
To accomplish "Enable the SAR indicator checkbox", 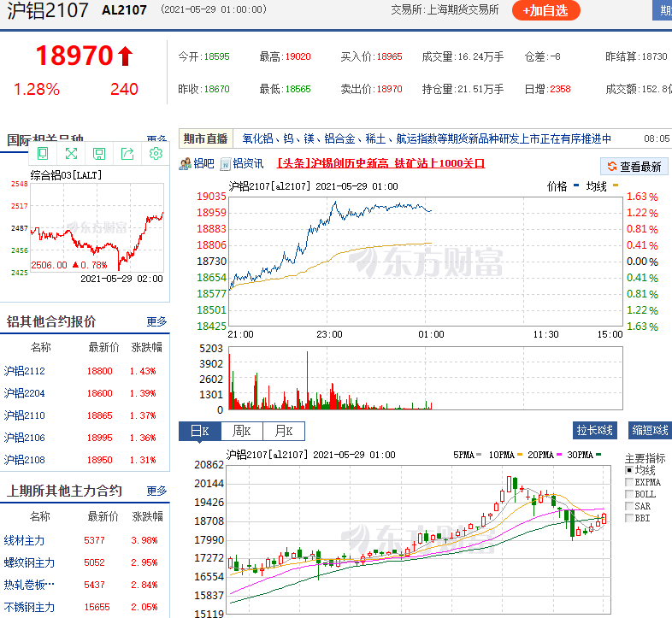I will coord(629,506).
